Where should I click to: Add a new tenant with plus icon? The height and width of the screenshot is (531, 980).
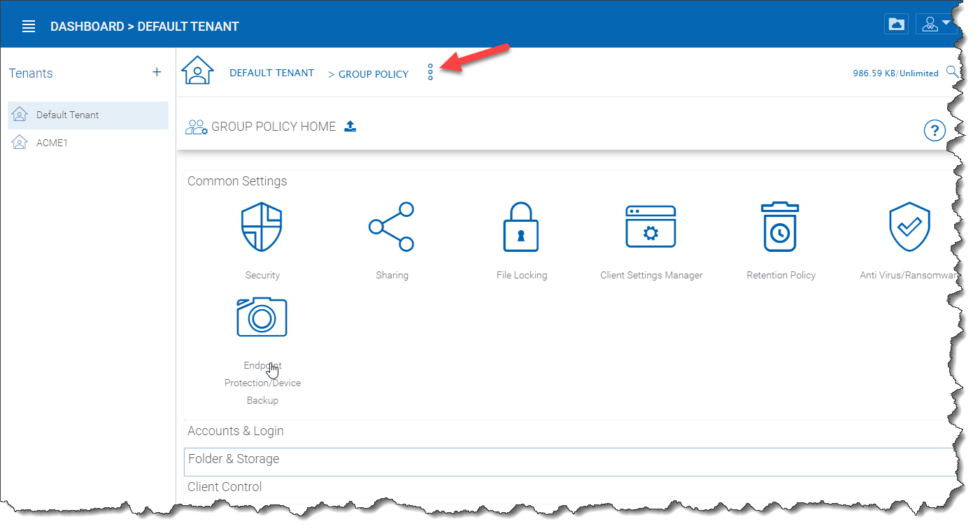(157, 72)
